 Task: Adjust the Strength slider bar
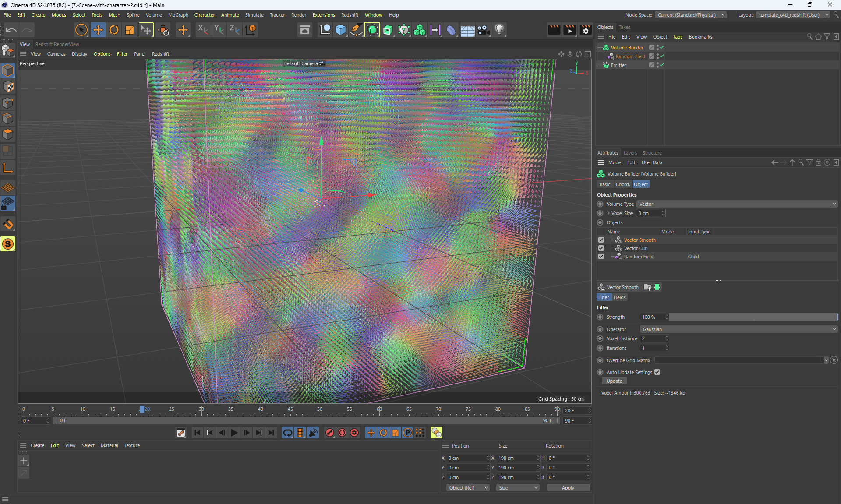coord(753,317)
